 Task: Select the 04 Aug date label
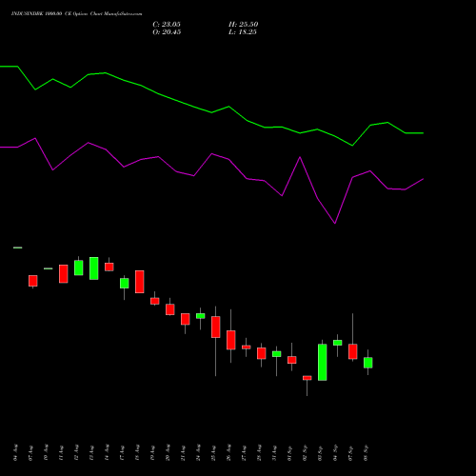16,453
